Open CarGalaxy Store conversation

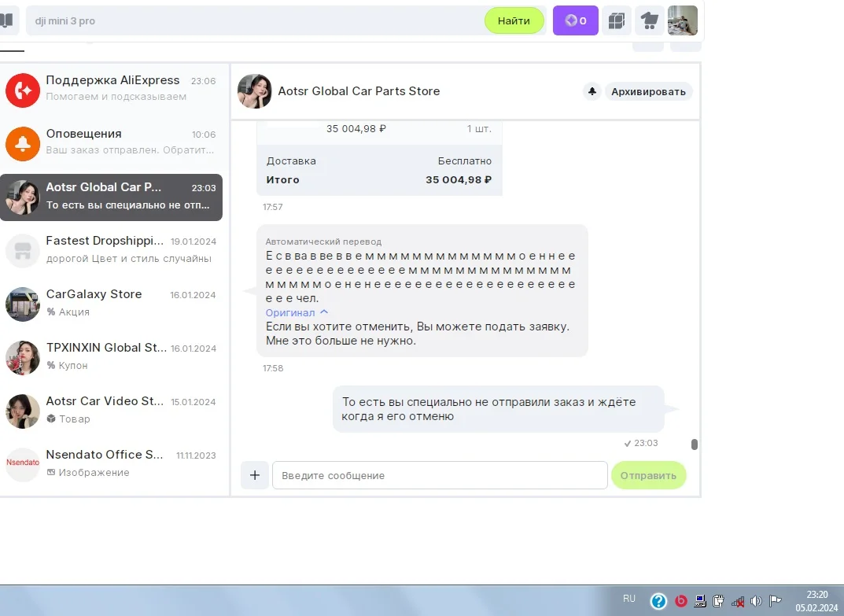(x=112, y=304)
